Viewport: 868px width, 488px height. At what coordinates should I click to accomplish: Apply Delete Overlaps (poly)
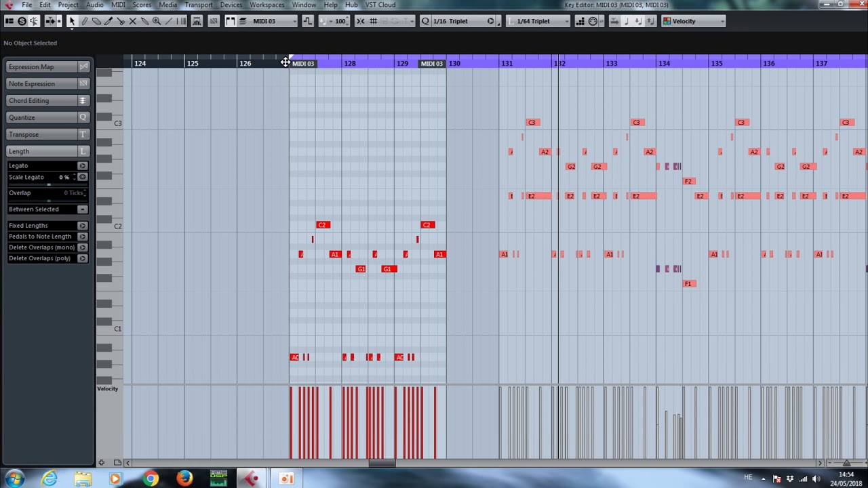(x=82, y=258)
